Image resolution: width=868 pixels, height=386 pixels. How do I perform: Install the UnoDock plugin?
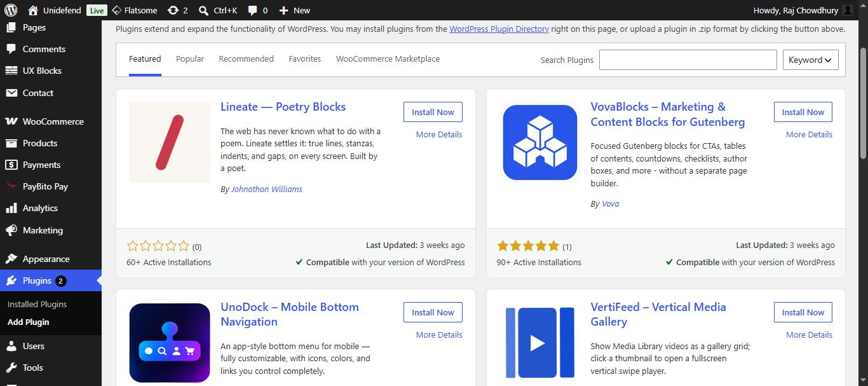tap(433, 312)
